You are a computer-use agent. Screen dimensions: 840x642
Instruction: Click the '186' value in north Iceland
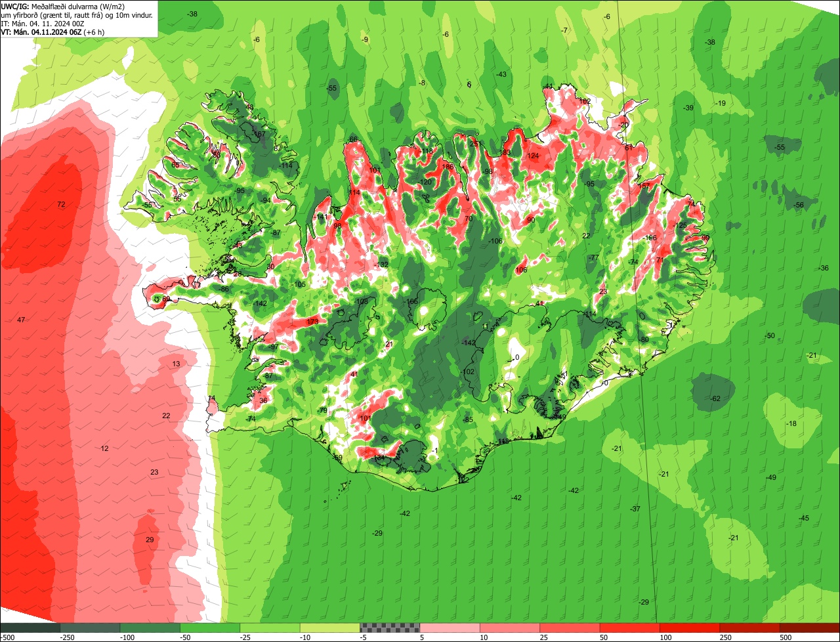pos(448,167)
